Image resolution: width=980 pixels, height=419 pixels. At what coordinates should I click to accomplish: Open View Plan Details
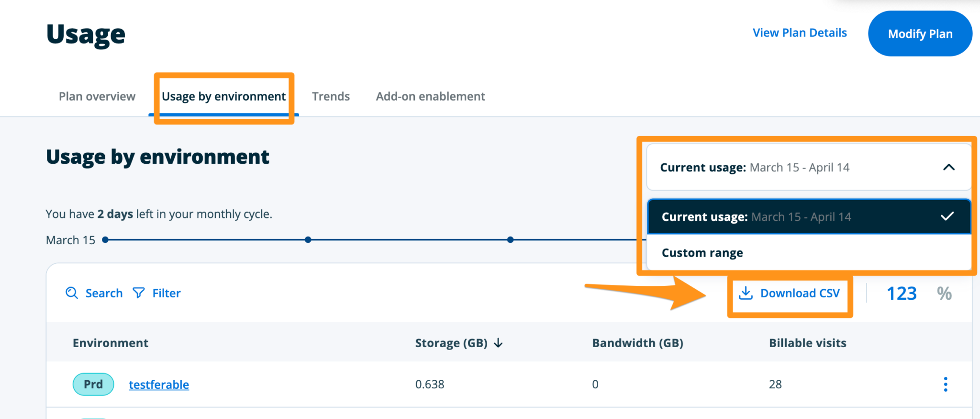[799, 33]
